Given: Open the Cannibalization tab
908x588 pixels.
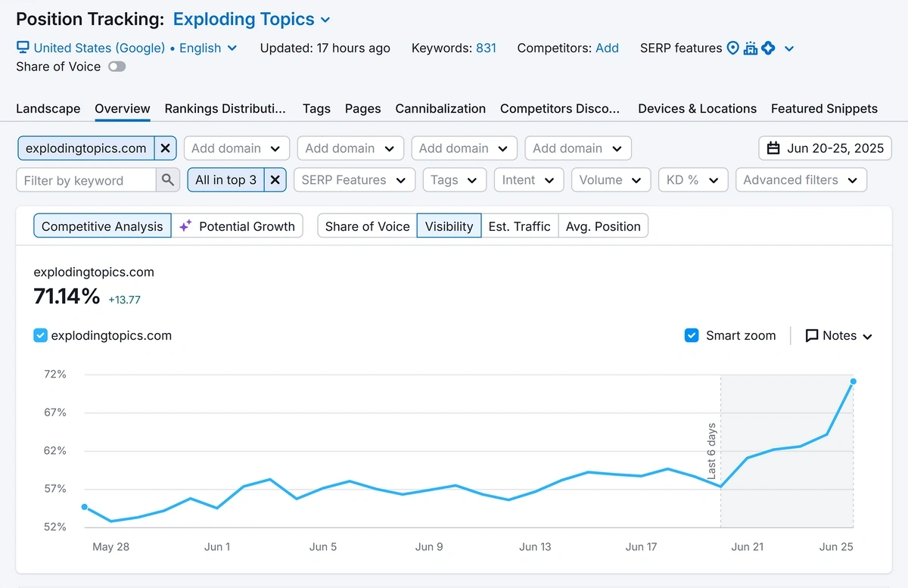Looking at the screenshot, I should pos(440,108).
